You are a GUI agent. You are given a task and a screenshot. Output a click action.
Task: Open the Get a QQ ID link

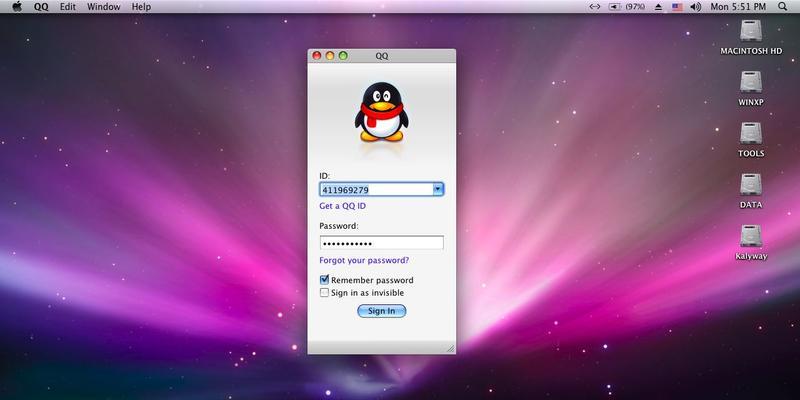tap(342, 206)
